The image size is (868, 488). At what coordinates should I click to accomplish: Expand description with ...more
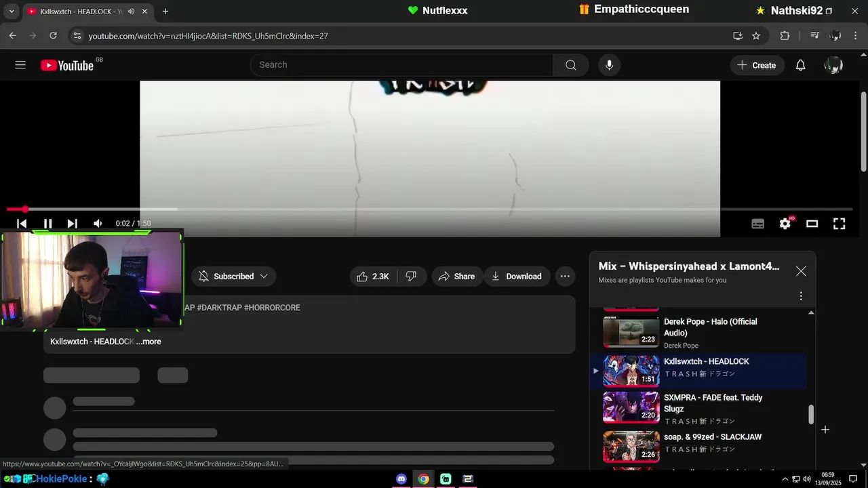[x=149, y=342]
